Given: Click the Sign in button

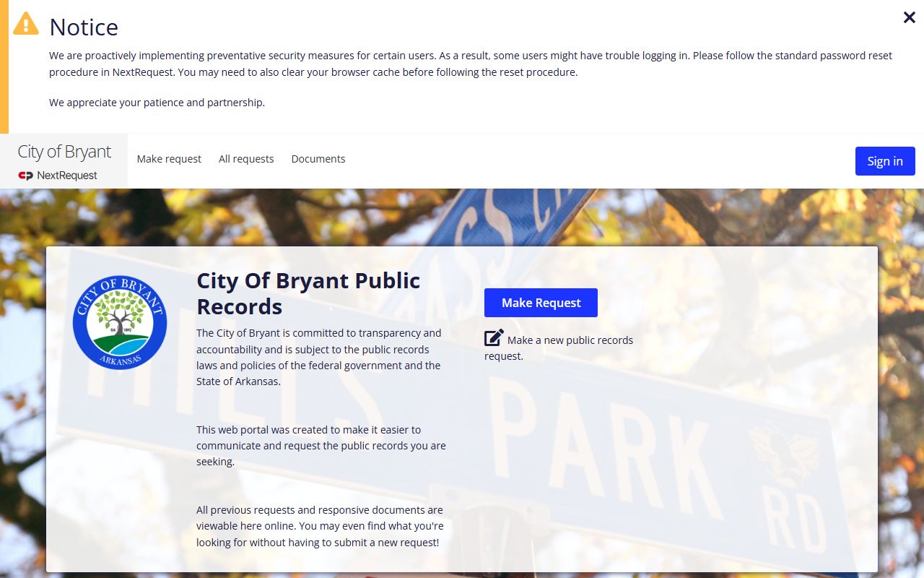Looking at the screenshot, I should click(885, 161).
